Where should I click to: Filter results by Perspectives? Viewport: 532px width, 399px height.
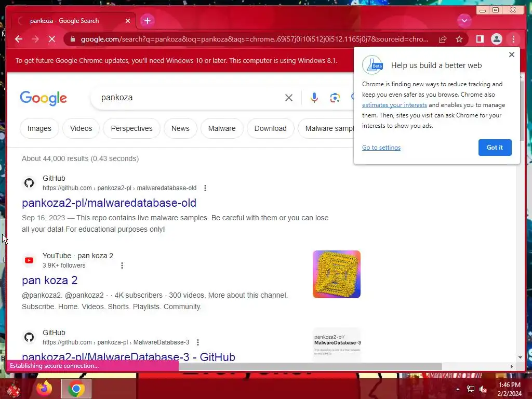click(131, 128)
